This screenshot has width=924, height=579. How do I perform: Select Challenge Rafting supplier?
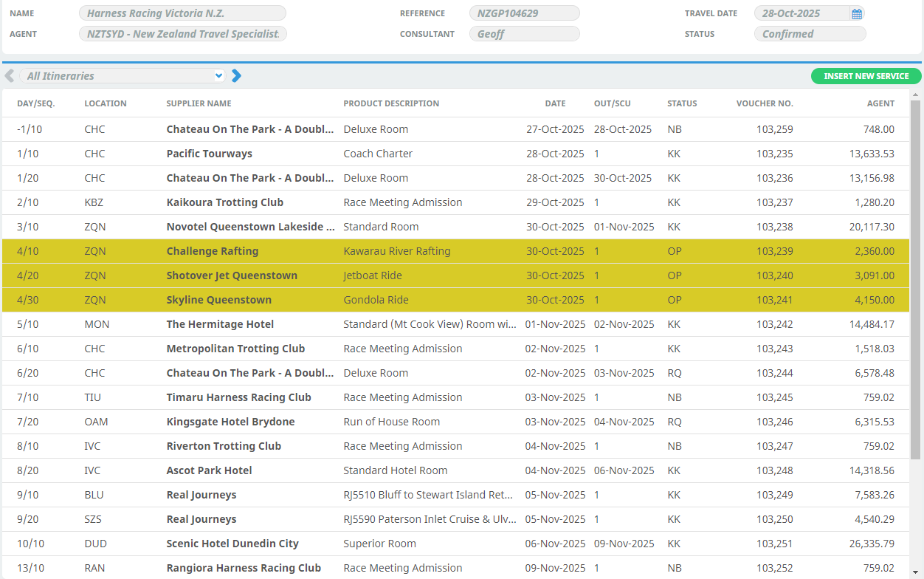[213, 251]
